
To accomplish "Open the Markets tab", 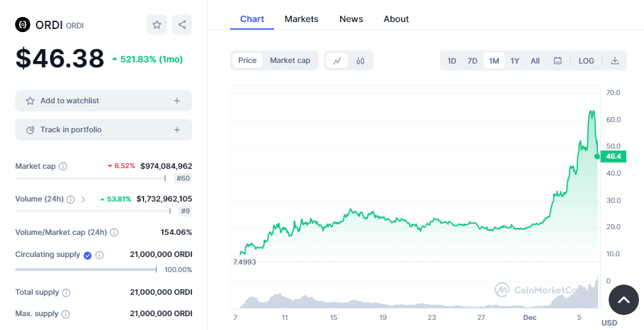I will coord(301,19).
